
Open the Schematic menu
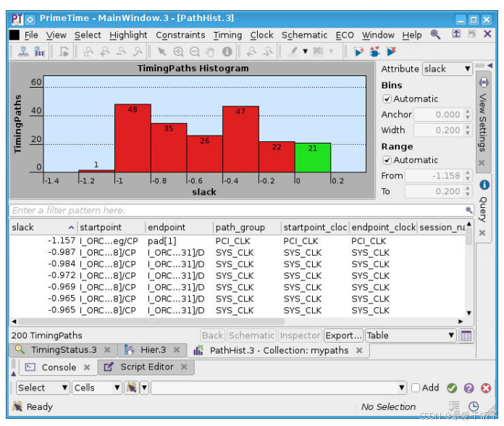pyautogui.click(x=304, y=35)
